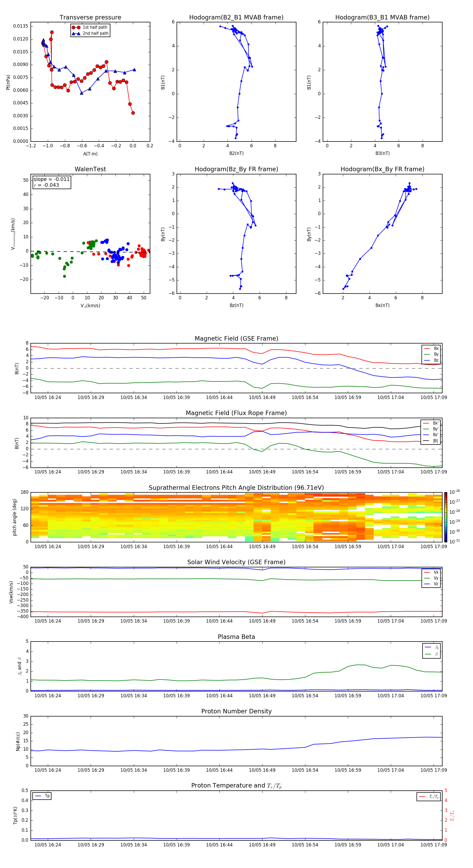Click the 'Bx(nT)' x-axis label
The height and width of the screenshot is (868, 473).
coord(382,305)
